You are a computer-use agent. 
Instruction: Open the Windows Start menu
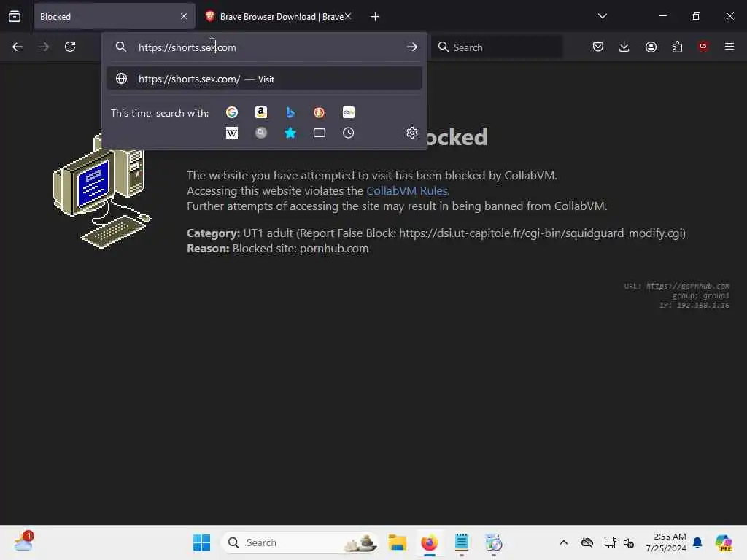click(201, 542)
